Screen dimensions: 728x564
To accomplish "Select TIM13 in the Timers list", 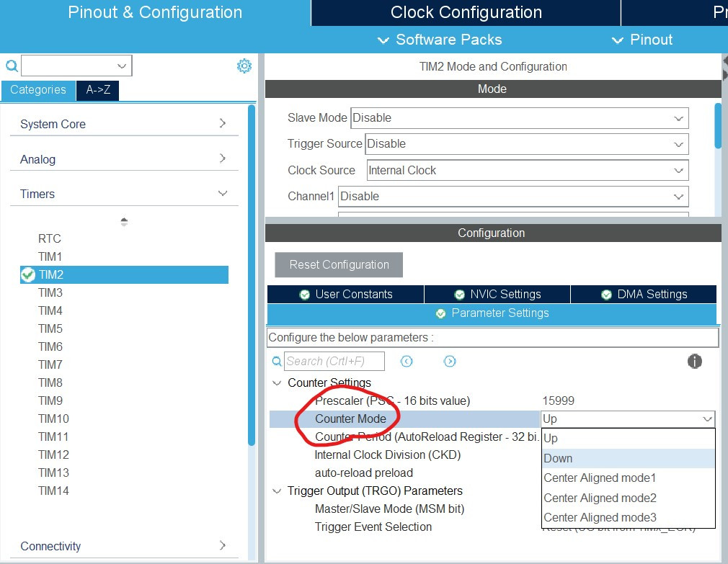I will [x=53, y=473].
